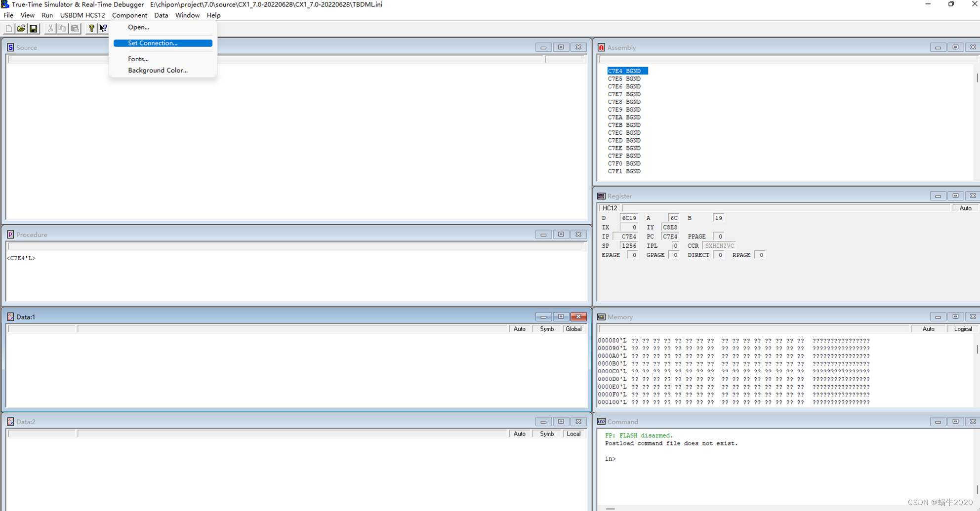980x511 pixels.
Task: Click the Cut scissors toolbar icon
Action: coord(50,29)
